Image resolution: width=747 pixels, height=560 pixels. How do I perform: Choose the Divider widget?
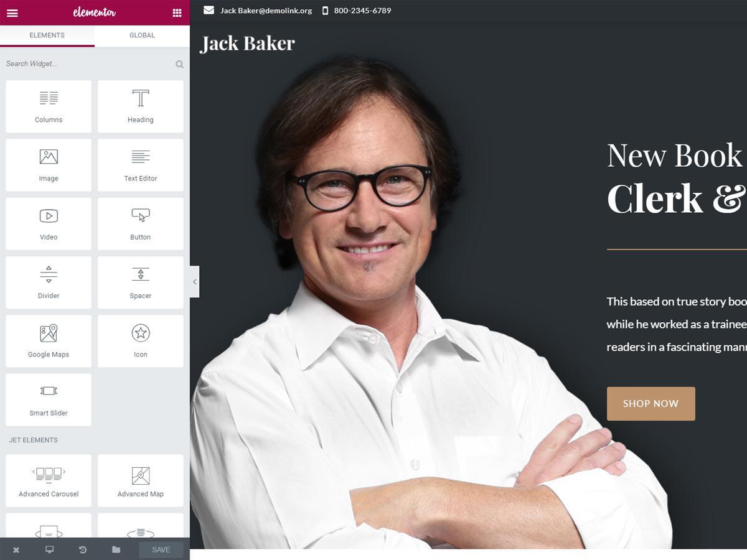click(x=49, y=282)
